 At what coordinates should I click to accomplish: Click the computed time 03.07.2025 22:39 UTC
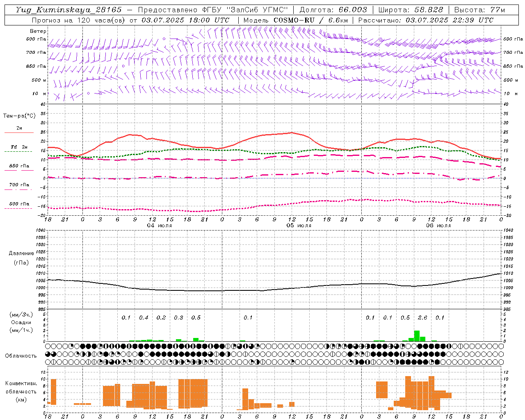click(x=450, y=20)
